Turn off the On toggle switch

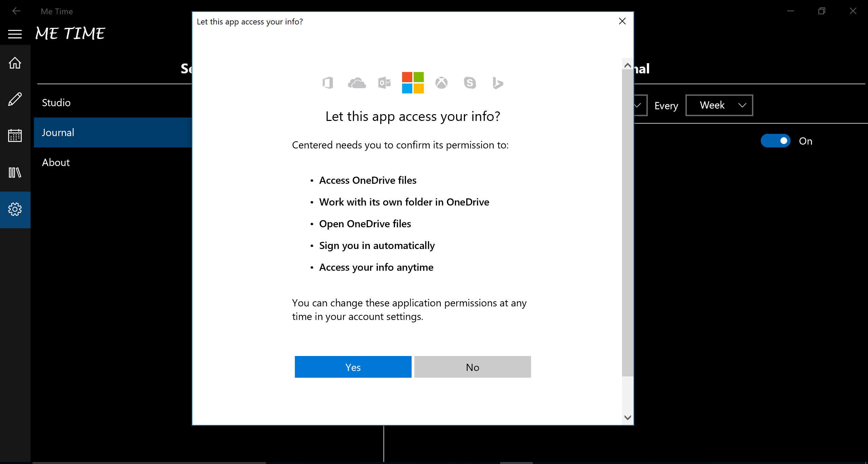tap(775, 141)
